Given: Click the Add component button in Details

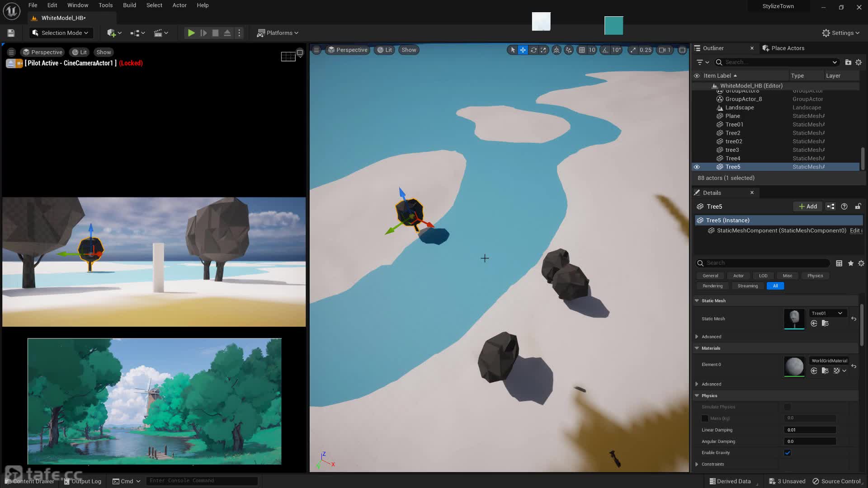Looking at the screenshot, I should (x=807, y=206).
